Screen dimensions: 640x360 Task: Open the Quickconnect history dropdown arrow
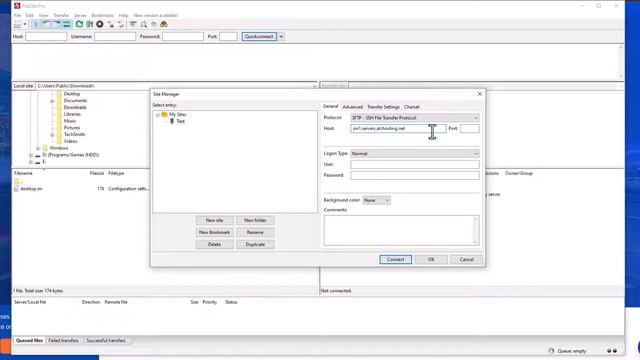coord(281,37)
